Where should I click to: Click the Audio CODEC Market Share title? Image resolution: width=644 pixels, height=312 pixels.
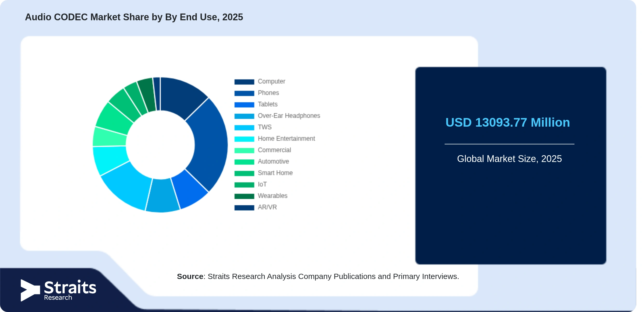pyautogui.click(x=134, y=17)
